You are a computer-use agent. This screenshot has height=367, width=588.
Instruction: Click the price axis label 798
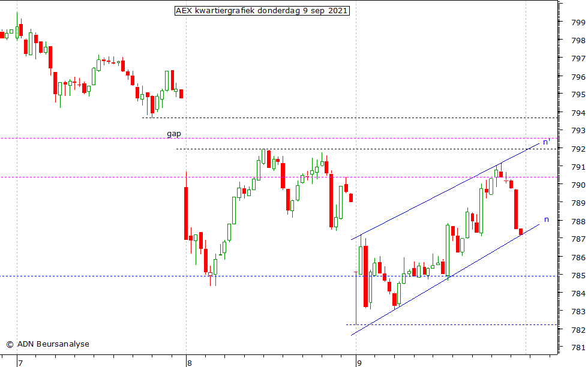pos(578,41)
